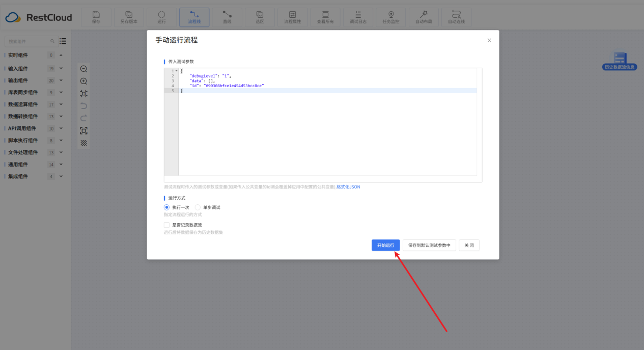Toggle the component list view icon
This screenshot has height=350, width=644.
(x=63, y=41)
